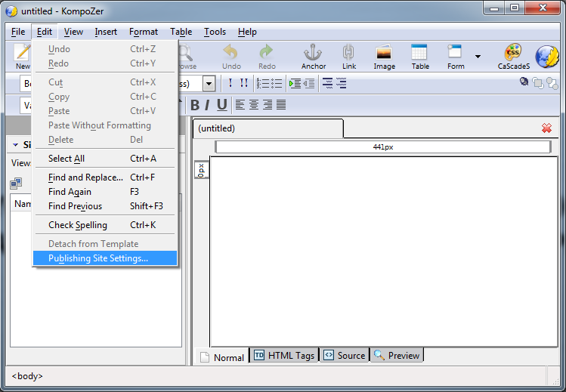Click the indent text icon
The height and width of the screenshot is (392, 566).
pyautogui.click(x=294, y=84)
